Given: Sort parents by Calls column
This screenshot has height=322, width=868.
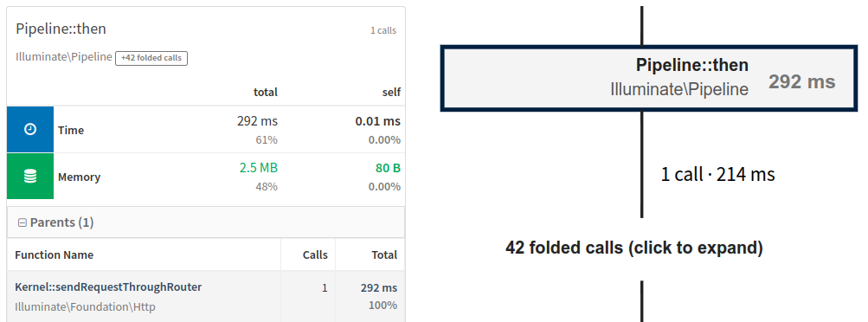Looking at the screenshot, I should [315, 255].
